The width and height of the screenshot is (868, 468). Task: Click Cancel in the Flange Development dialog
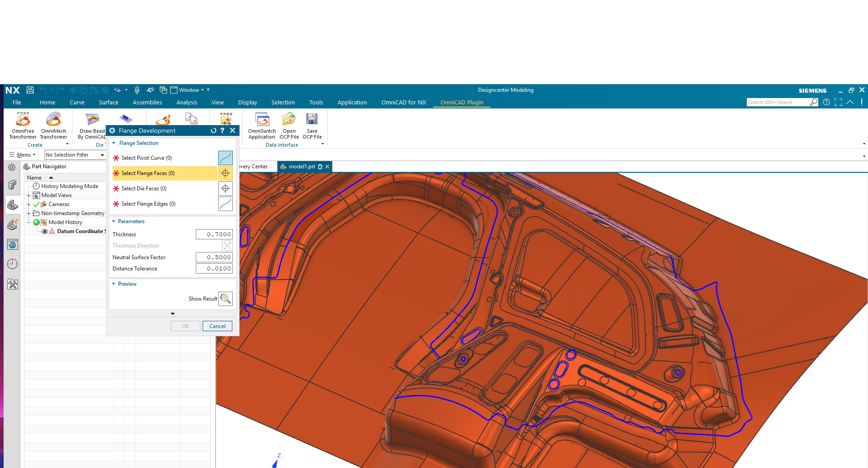coord(217,326)
